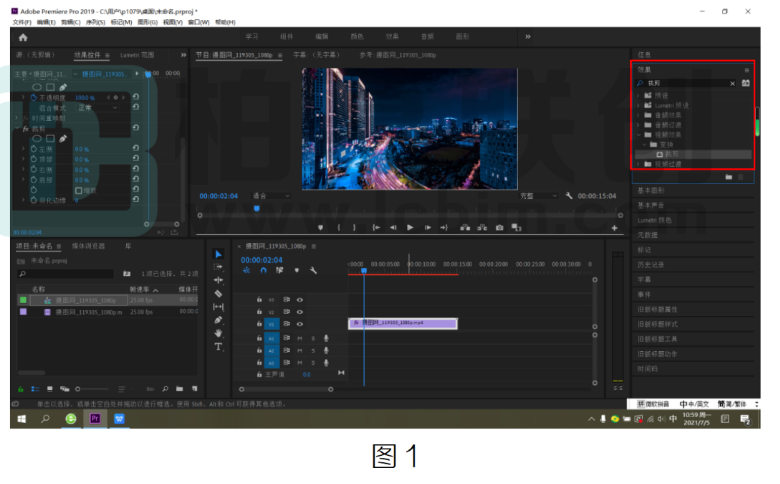Mute audio track A1
The image size is (780, 484).
click(x=300, y=338)
